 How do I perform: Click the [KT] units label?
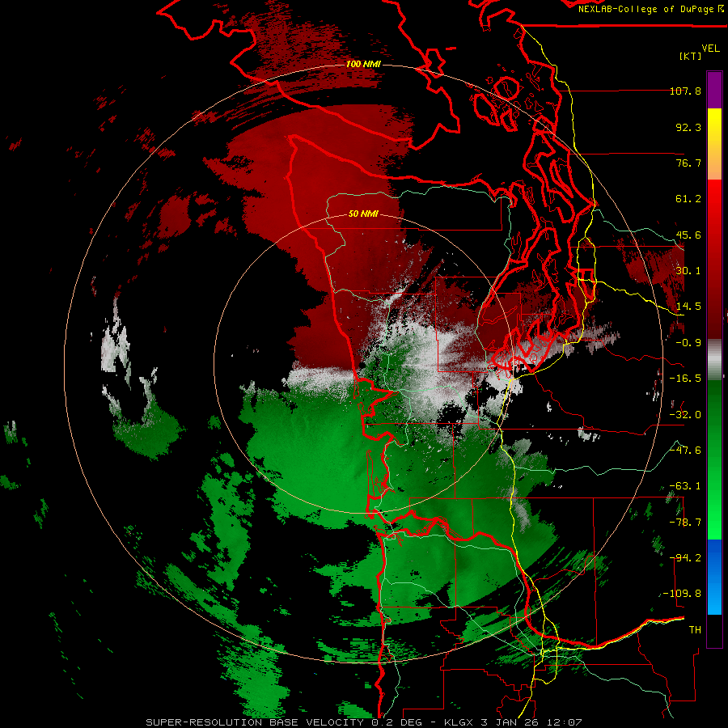[691, 56]
